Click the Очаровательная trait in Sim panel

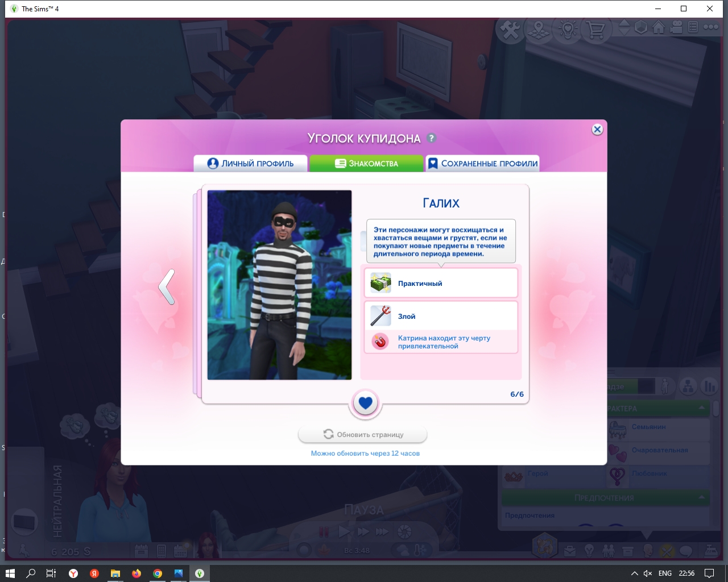658,452
